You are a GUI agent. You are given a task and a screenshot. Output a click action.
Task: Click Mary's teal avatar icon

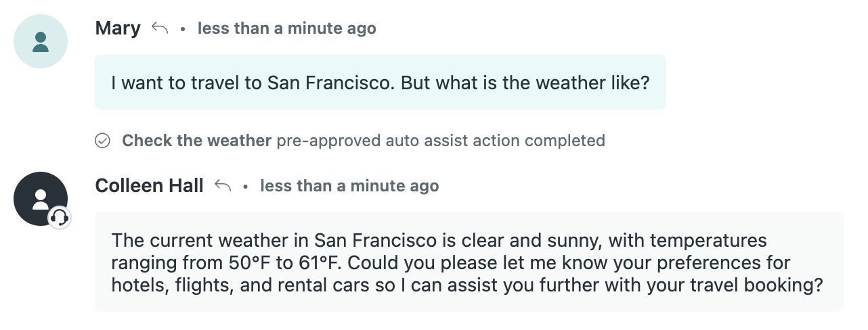(x=41, y=41)
